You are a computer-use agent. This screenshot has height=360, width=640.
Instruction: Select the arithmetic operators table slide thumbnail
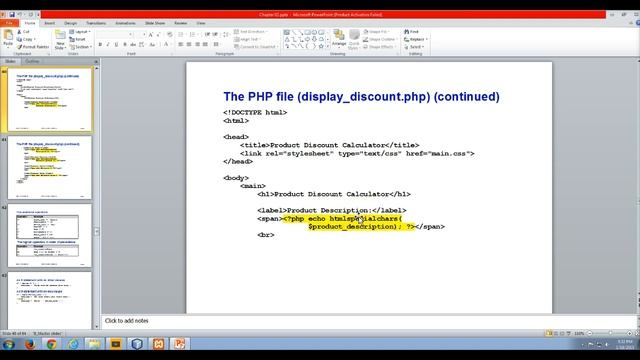49,236
